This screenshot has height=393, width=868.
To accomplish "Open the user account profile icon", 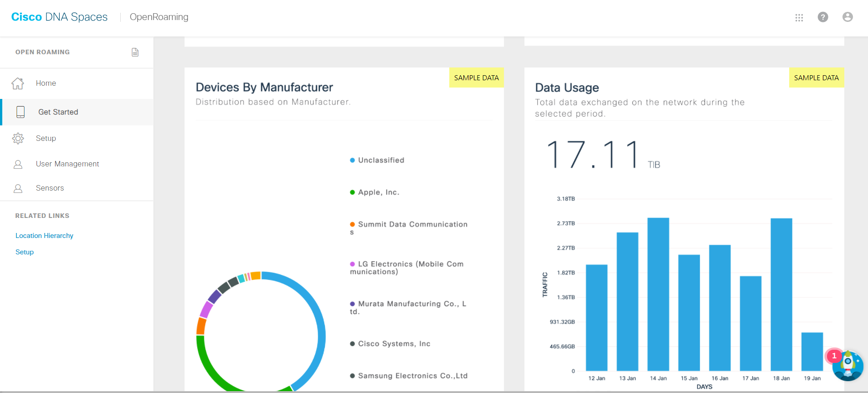I will [847, 17].
